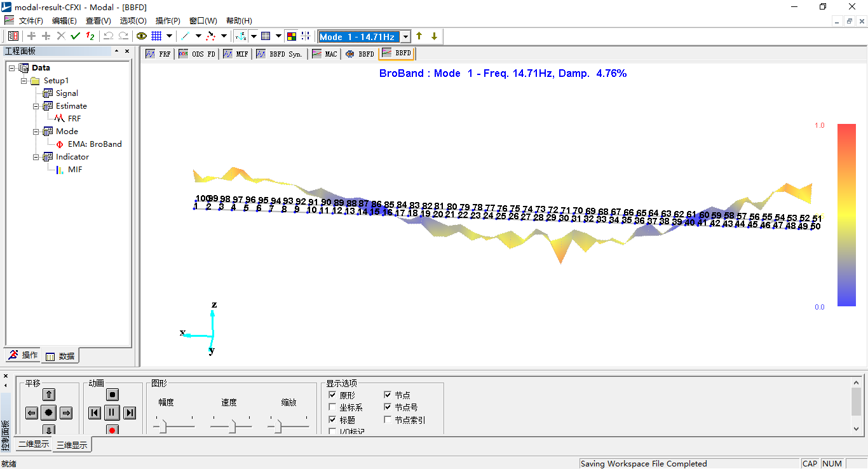This screenshot has width=868, height=469.
Task: Enable the 坐标系 checkbox
Action: [332, 407]
